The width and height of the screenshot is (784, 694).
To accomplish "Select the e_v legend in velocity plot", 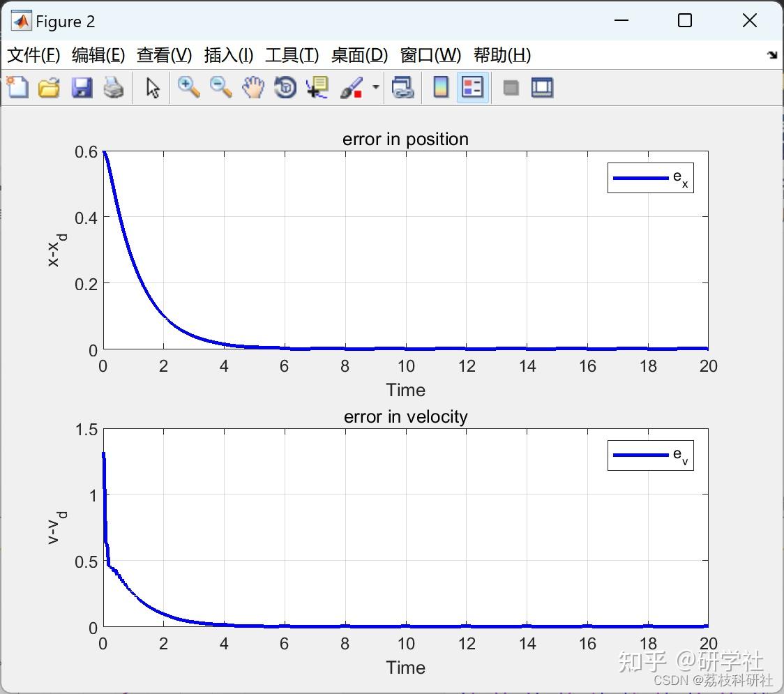I will 651,455.
